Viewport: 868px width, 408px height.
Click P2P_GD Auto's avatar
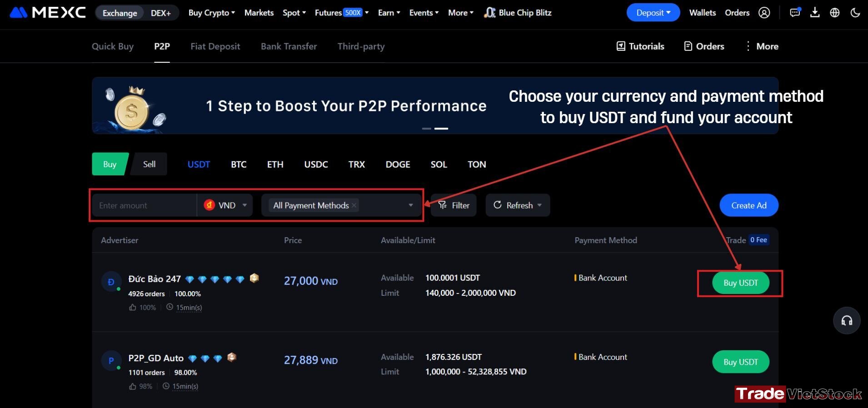click(x=111, y=361)
